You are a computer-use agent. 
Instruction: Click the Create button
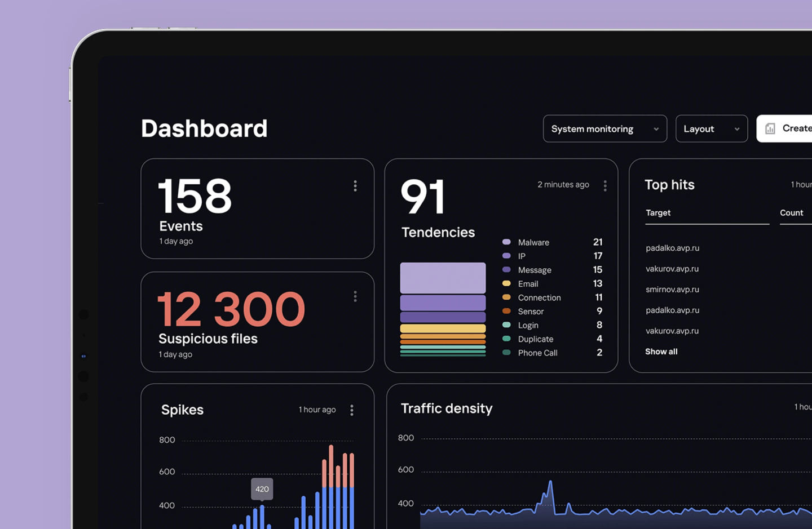[x=784, y=129]
